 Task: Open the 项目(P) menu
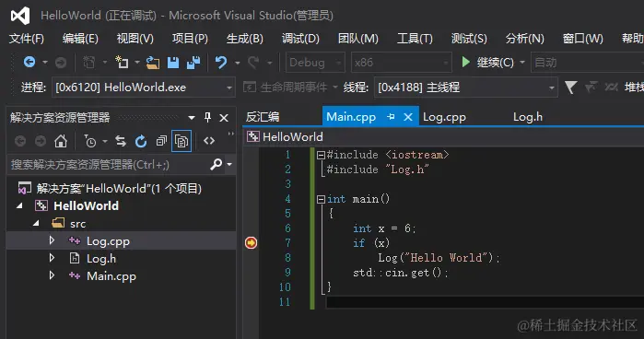[x=190, y=39]
